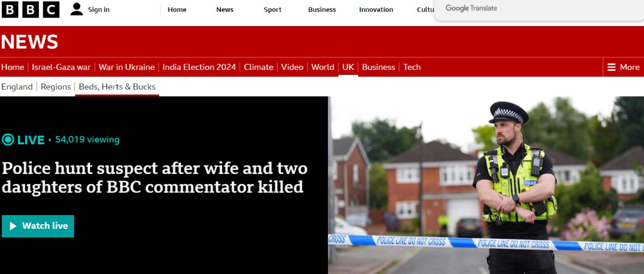Viewport: 644px width, 274px height.
Task: Switch to the World news tab
Action: pos(323,67)
